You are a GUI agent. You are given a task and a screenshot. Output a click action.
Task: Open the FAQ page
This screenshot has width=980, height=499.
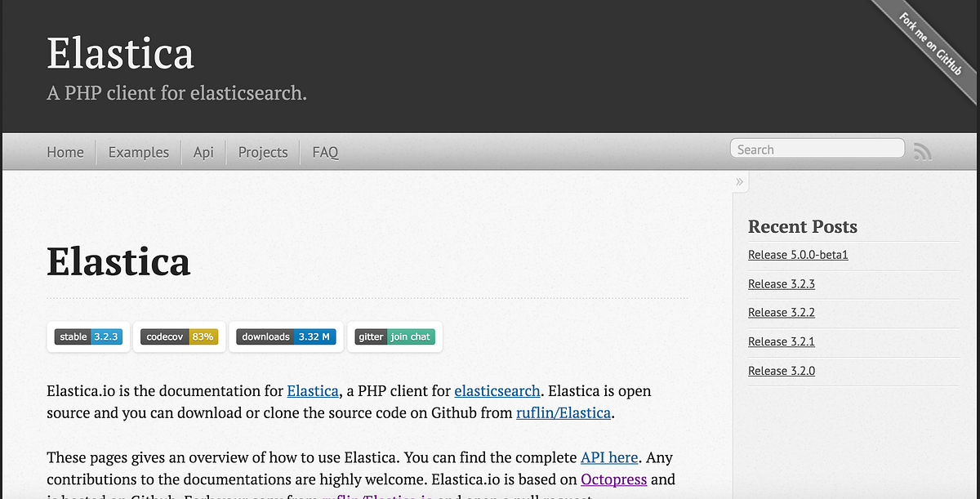(324, 152)
